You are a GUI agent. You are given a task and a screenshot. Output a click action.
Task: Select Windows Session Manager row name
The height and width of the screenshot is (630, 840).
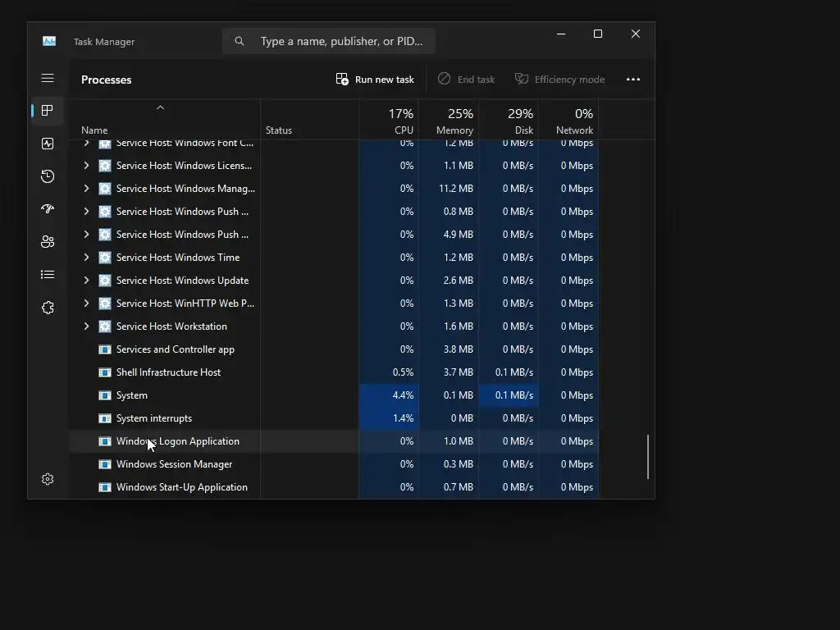click(174, 464)
